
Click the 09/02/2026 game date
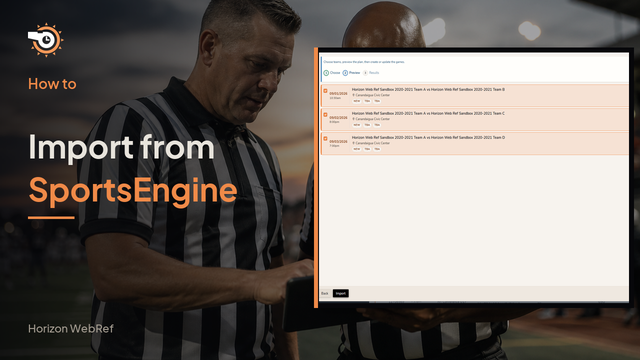point(338,118)
